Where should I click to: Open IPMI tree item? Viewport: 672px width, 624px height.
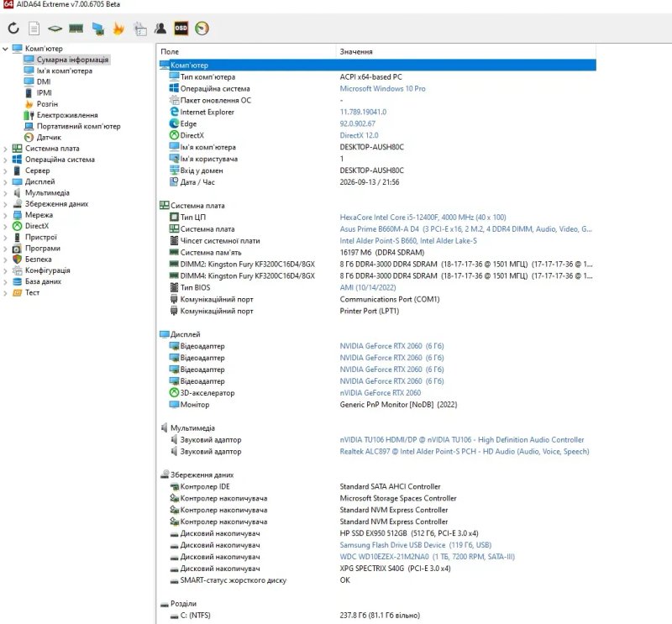click(x=44, y=93)
